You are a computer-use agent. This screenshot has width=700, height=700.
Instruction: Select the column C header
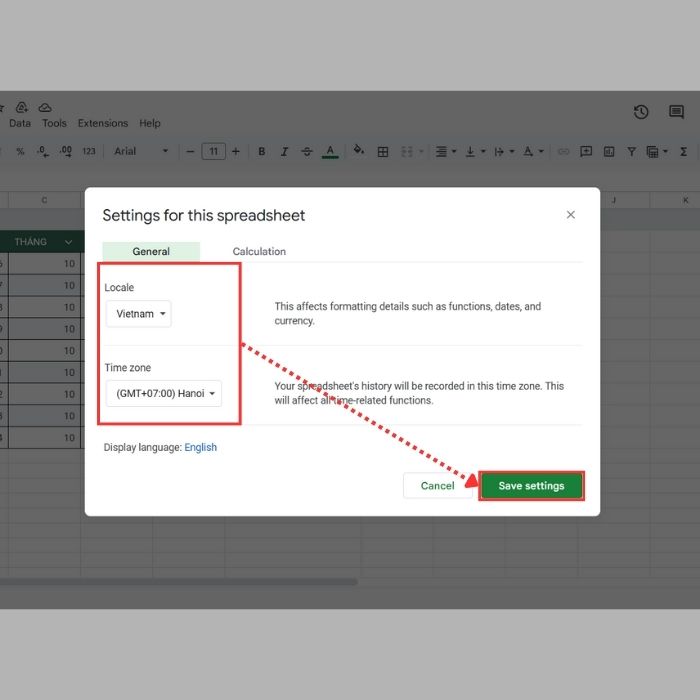pyautogui.click(x=44, y=200)
